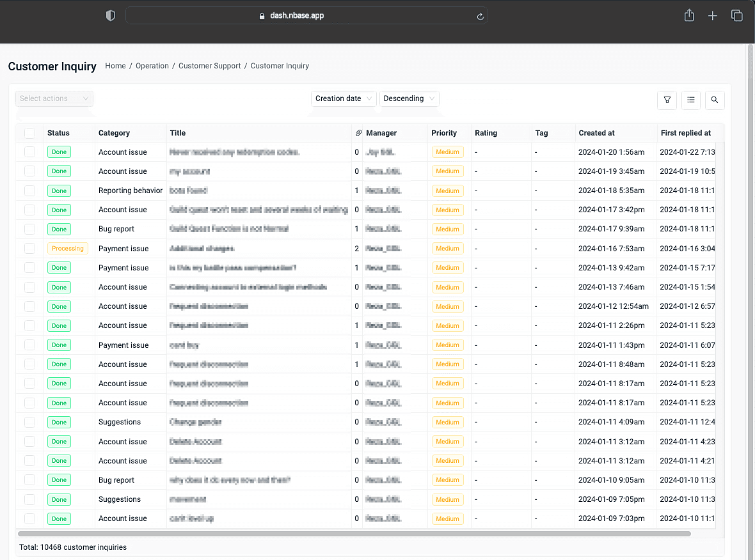Check the row created 2024-01-11 4:09am

[x=30, y=422]
